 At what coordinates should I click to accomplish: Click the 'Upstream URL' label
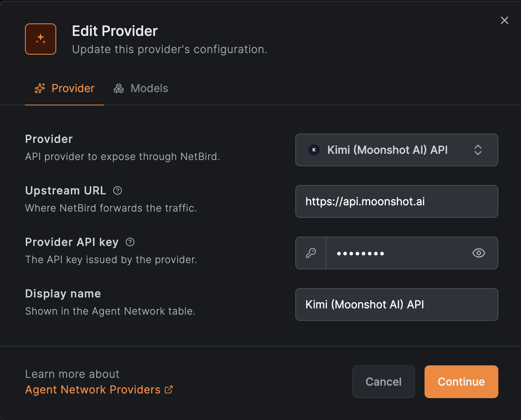tap(66, 190)
